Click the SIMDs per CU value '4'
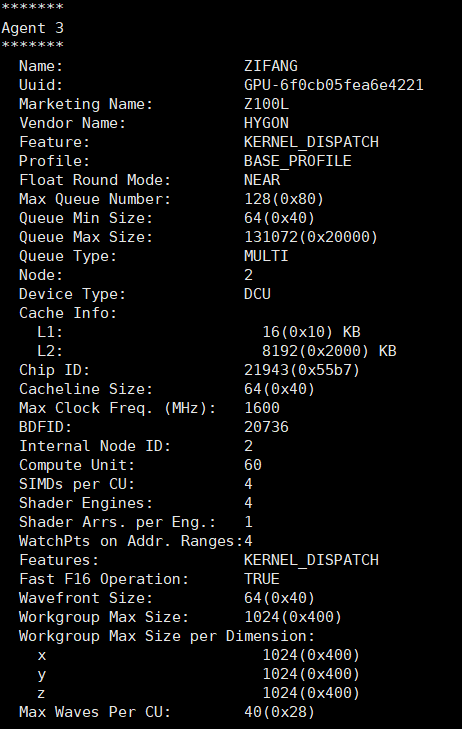Image resolution: width=462 pixels, height=729 pixels. (249, 484)
